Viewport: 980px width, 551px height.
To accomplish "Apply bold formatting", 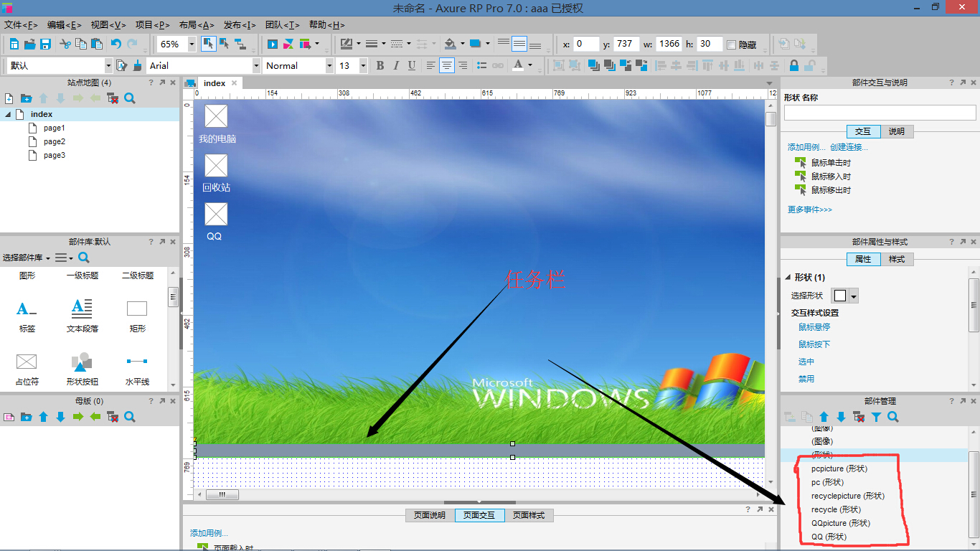I will click(x=380, y=65).
